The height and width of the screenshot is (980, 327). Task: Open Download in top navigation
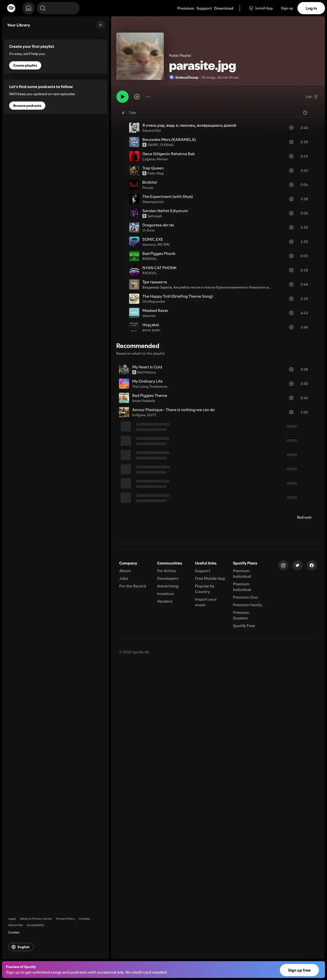pyautogui.click(x=224, y=8)
